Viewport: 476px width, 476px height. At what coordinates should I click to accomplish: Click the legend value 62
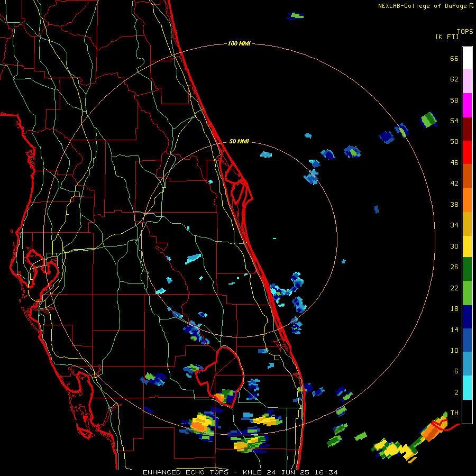click(x=454, y=79)
